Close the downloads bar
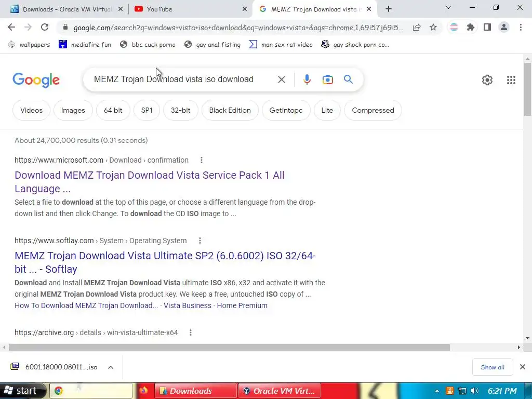This screenshot has width=532, height=399. (523, 367)
